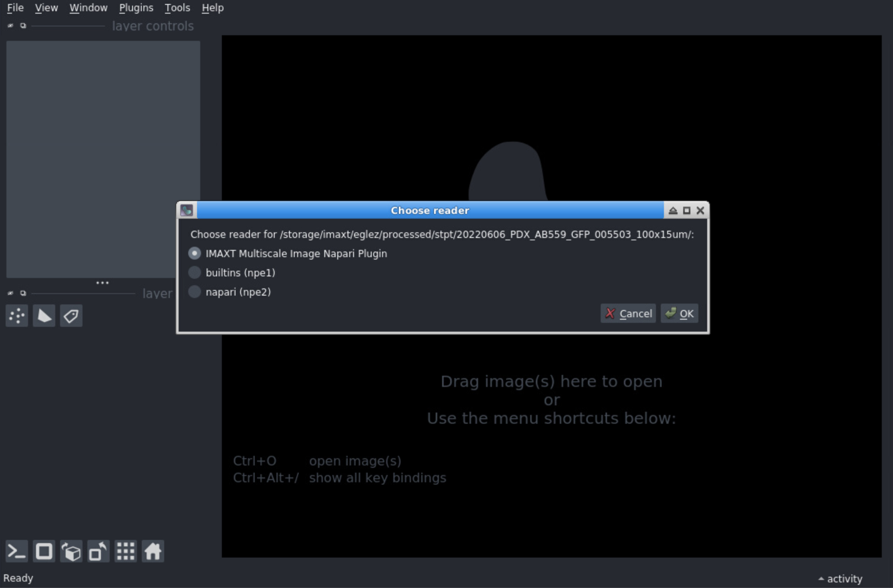This screenshot has height=588, width=893.
Task: Reset view with home icon
Action: coord(153,551)
